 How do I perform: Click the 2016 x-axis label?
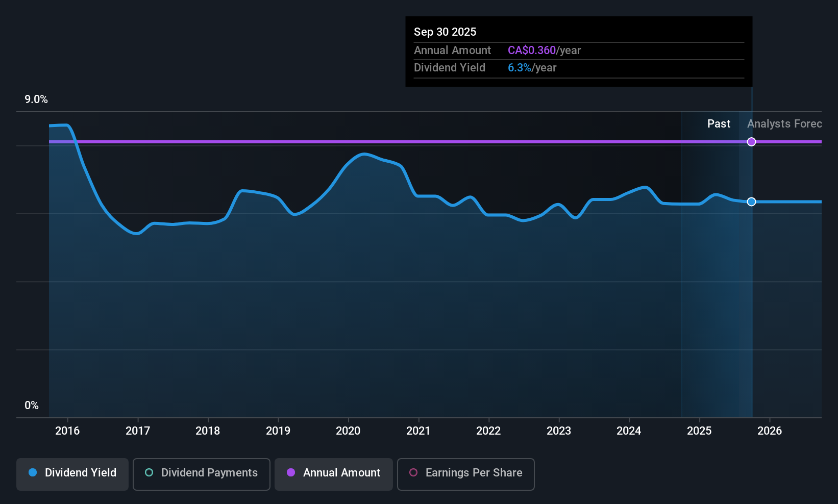pos(67,431)
